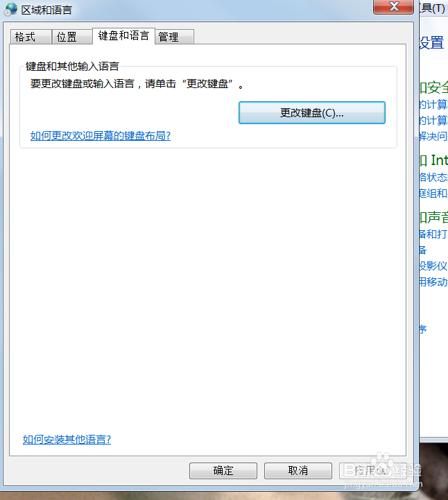Image resolution: width=448 pixels, height=500 pixels.
Task: Click the 安全 heading in Control Panel window
Action: 433,87
